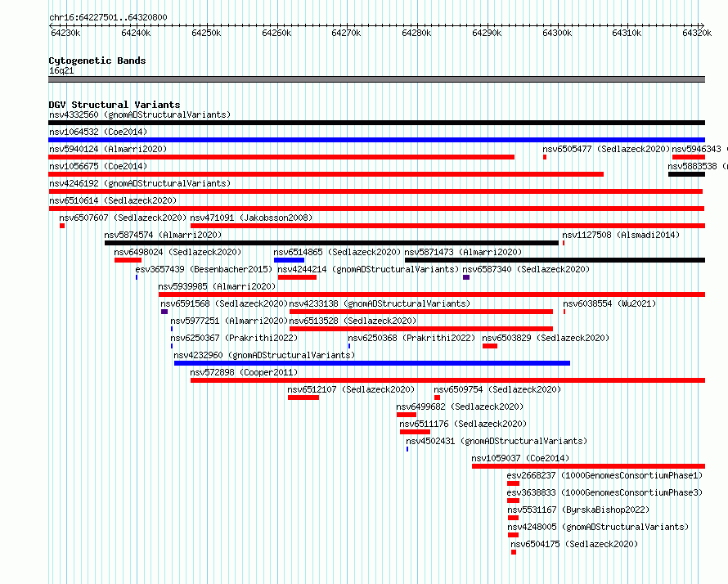Click nsv6499682 (Sedlazeck2020) label
The width and height of the screenshot is (728, 584).
click(460, 407)
